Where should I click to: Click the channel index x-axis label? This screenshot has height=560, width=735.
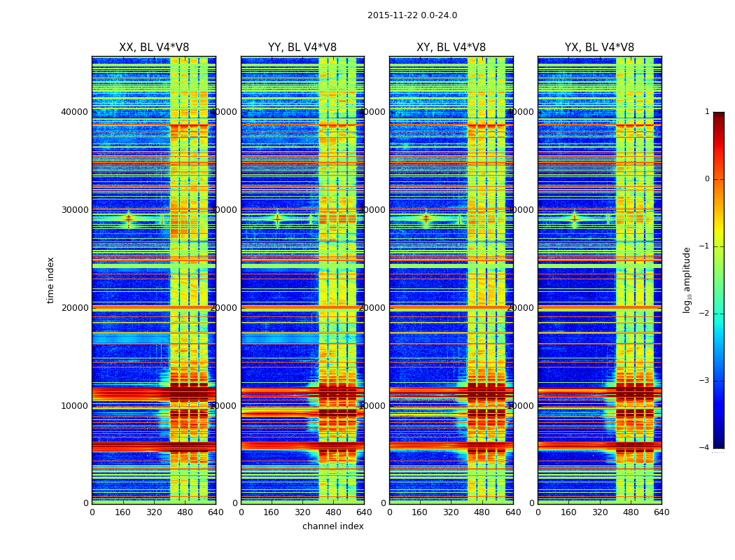(332, 526)
